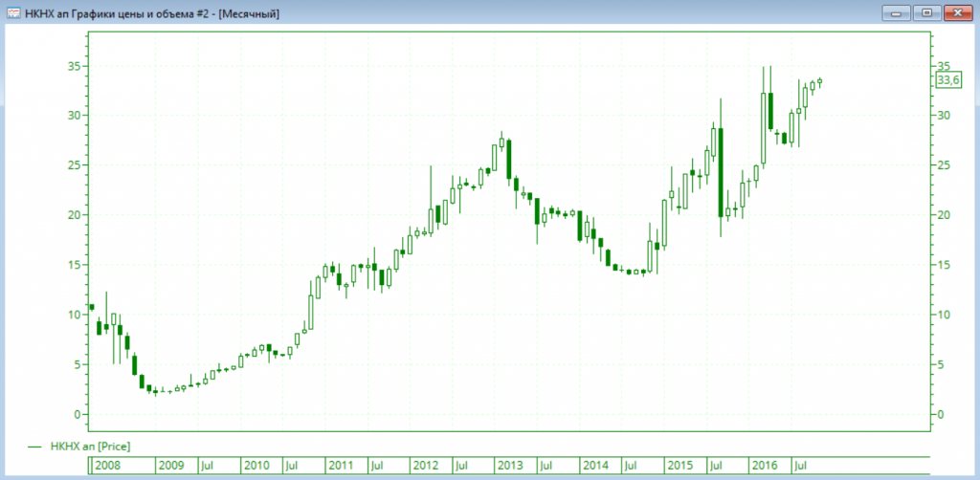The height and width of the screenshot is (480, 980).
Task: Close the НКНХ ап chart window
Action: (x=957, y=12)
